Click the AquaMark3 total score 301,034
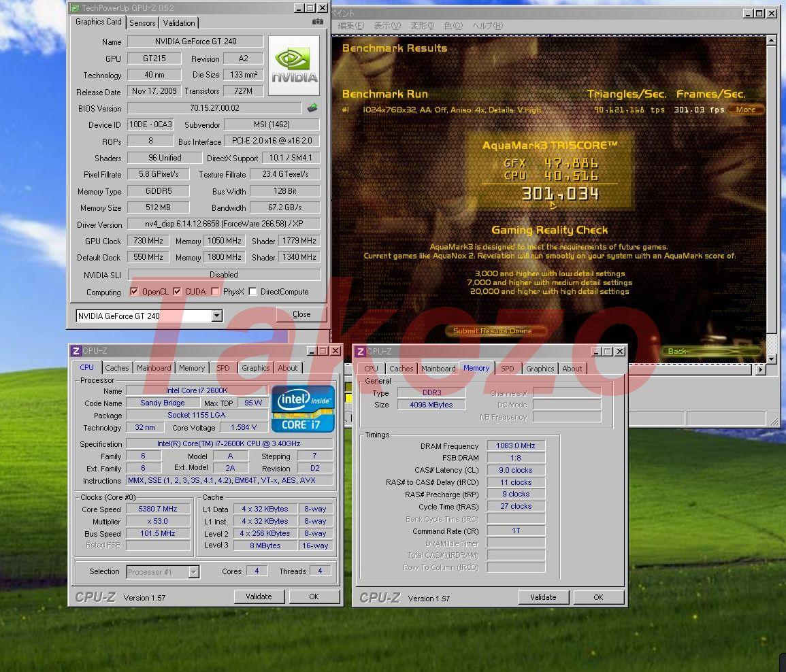The image size is (786, 672). click(560, 193)
